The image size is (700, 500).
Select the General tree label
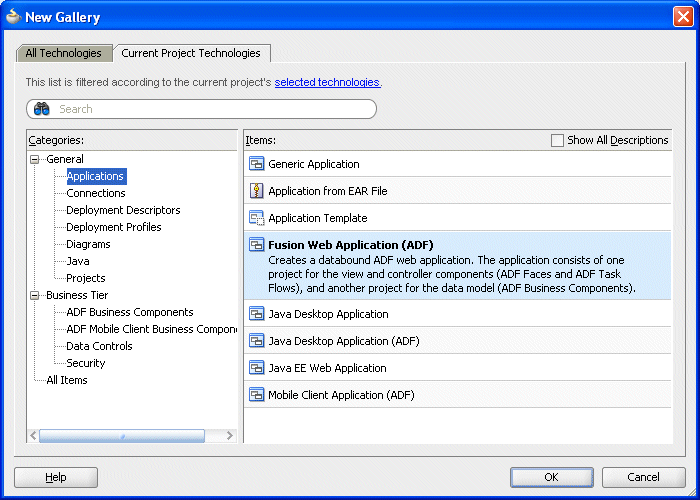[x=65, y=159]
